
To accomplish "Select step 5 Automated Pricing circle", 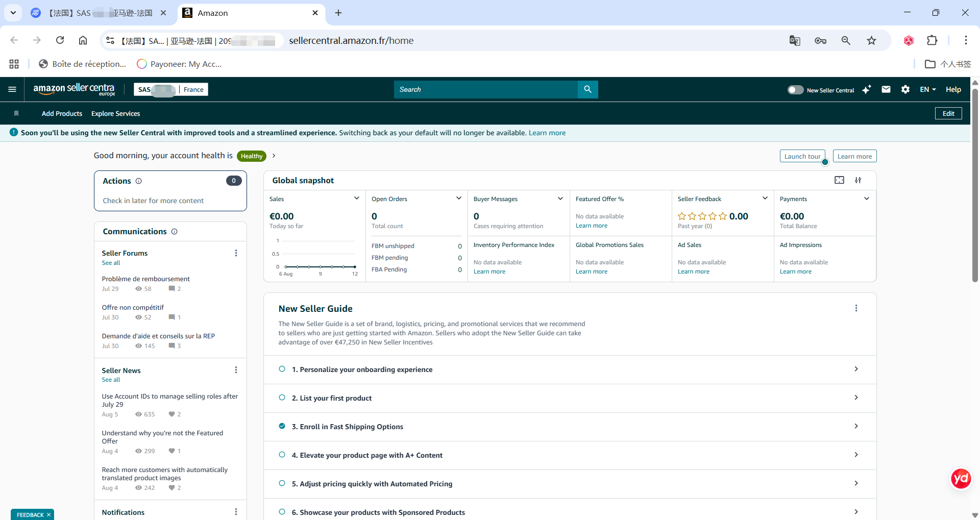I will pos(282,483).
